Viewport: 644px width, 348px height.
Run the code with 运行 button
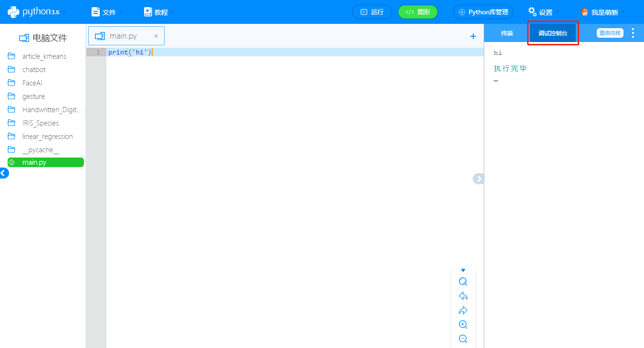point(372,12)
